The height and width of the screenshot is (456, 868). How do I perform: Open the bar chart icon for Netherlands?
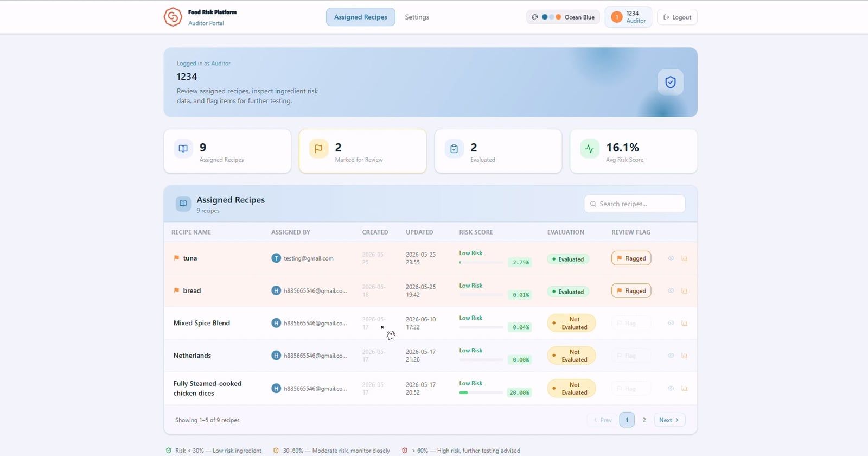[684, 356]
